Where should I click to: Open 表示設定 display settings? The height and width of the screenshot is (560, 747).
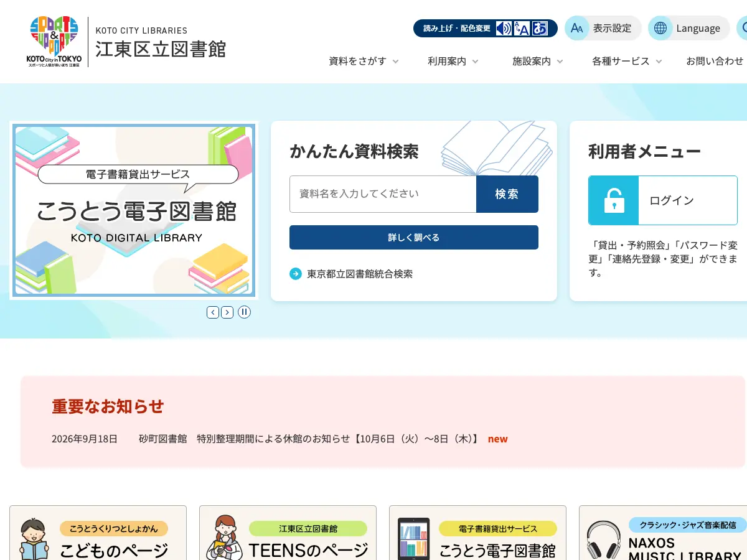603,28
